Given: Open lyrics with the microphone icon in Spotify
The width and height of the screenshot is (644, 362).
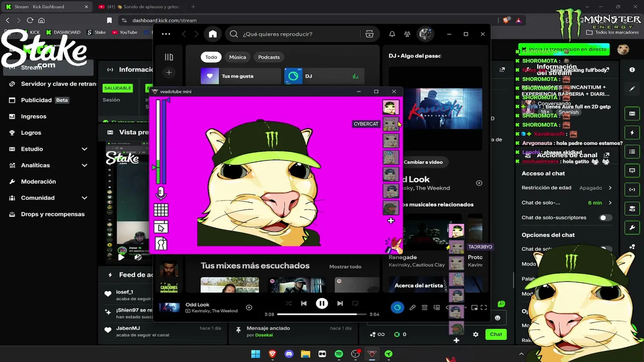Looking at the screenshot, I should point(413,308).
